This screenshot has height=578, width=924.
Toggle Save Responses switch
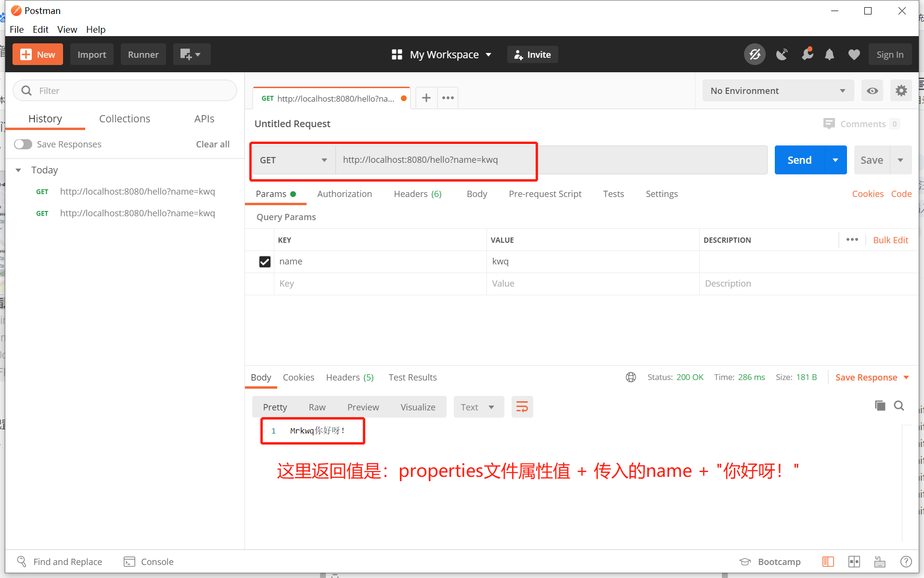tap(23, 144)
